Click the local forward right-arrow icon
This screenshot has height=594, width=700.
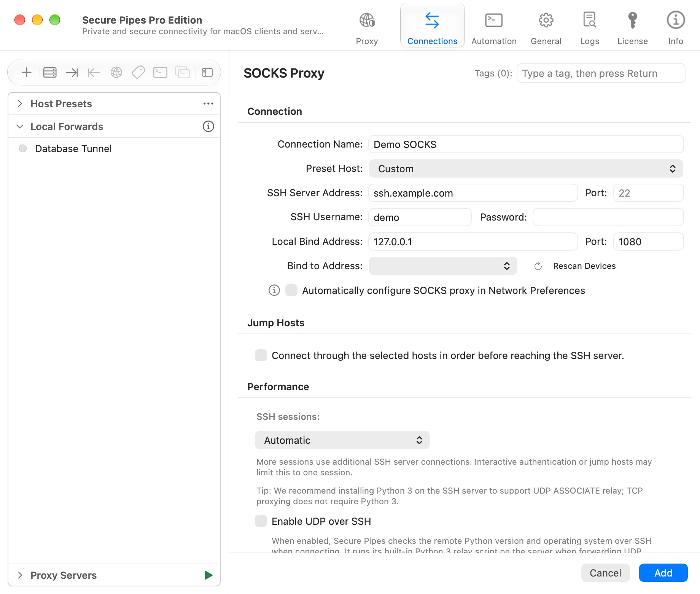(x=72, y=72)
